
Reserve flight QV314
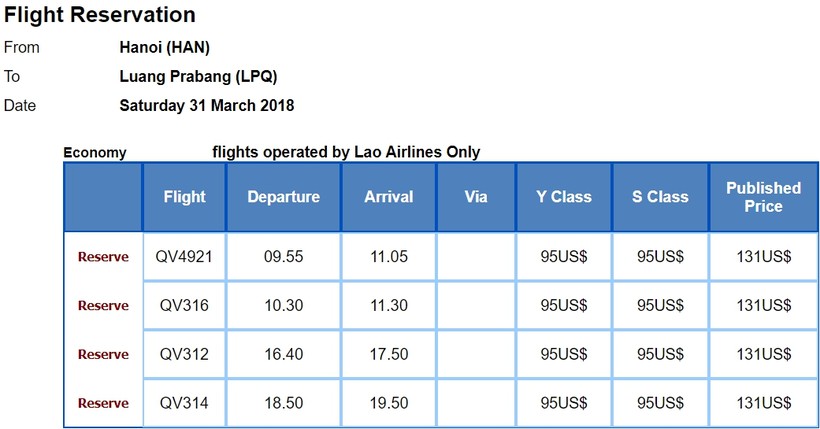point(103,404)
